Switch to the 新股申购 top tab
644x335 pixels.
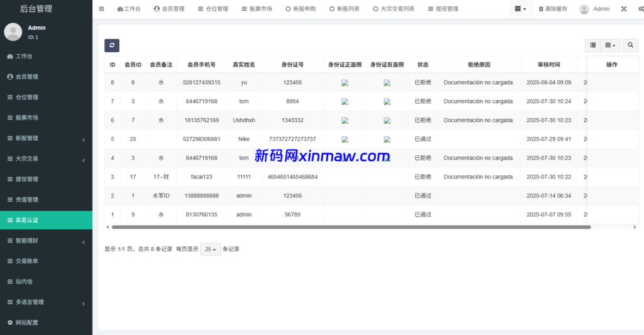click(x=301, y=9)
